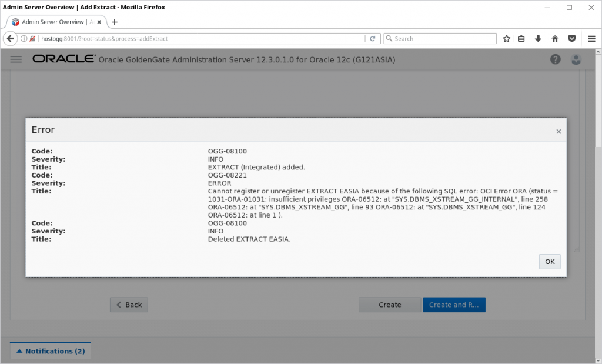The height and width of the screenshot is (364, 602).
Task: Save the page to Pocket
Action: tap(571, 38)
